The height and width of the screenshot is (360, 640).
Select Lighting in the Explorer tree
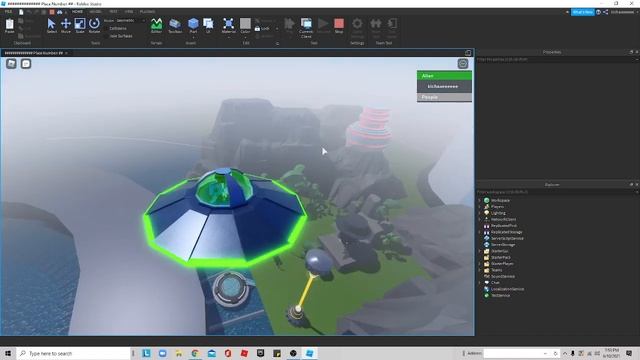[x=495, y=213]
